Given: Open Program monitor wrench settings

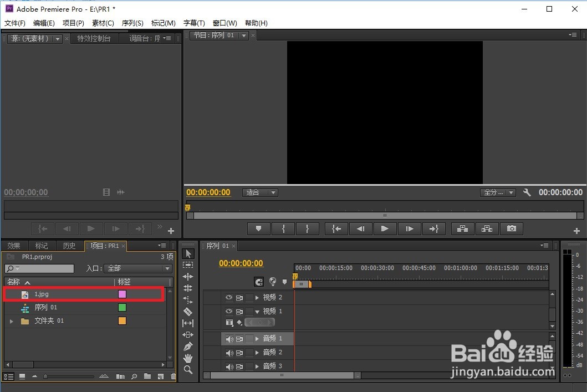Looking at the screenshot, I should coord(527,192).
